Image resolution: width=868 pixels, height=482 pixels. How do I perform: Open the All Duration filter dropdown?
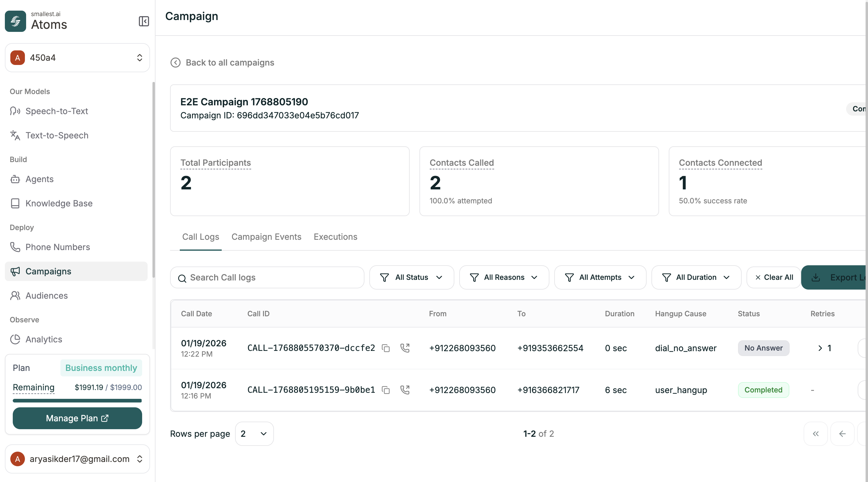pyautogui.click(x=696, y=277)
